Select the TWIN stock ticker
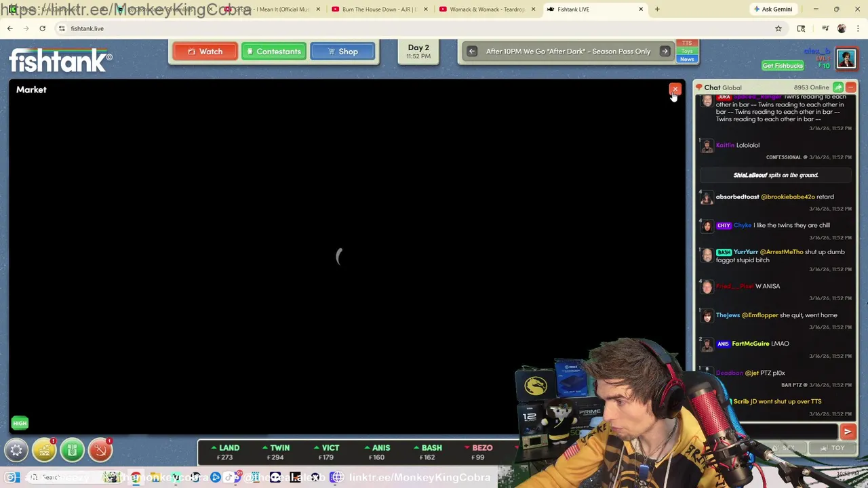The image size is (868, 488). point(275,452)
